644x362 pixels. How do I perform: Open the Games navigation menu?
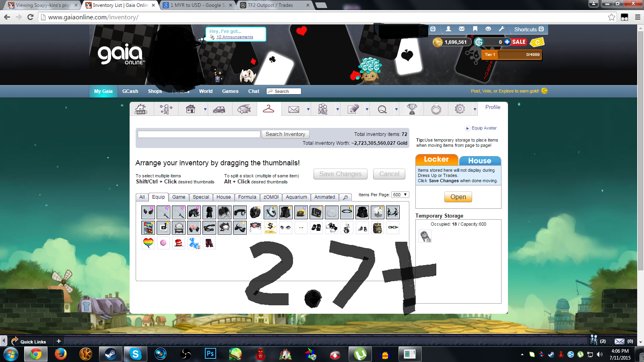click(x=230, y=91)
